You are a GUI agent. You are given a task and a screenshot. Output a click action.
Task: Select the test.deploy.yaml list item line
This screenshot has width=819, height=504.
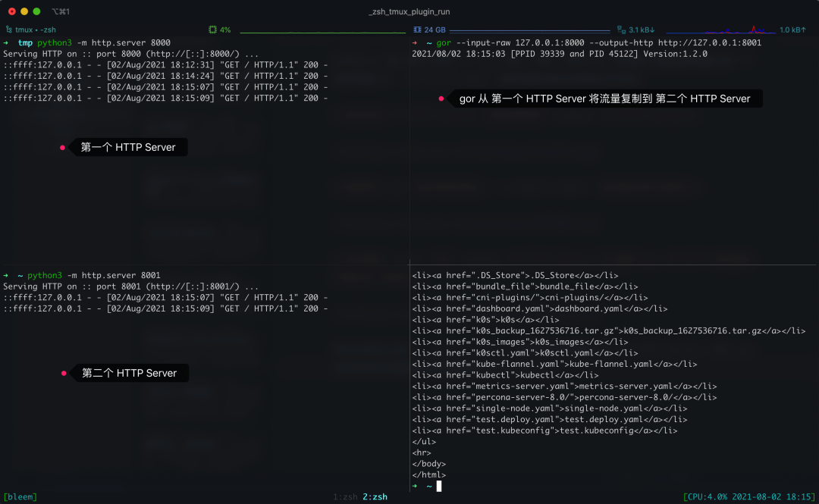[550, 419]
